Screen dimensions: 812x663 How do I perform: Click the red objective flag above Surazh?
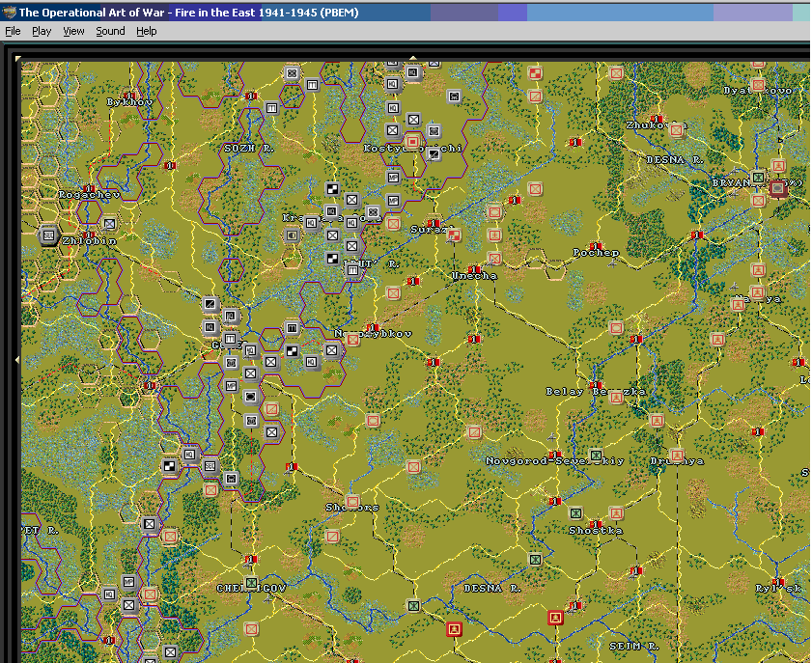434,223
